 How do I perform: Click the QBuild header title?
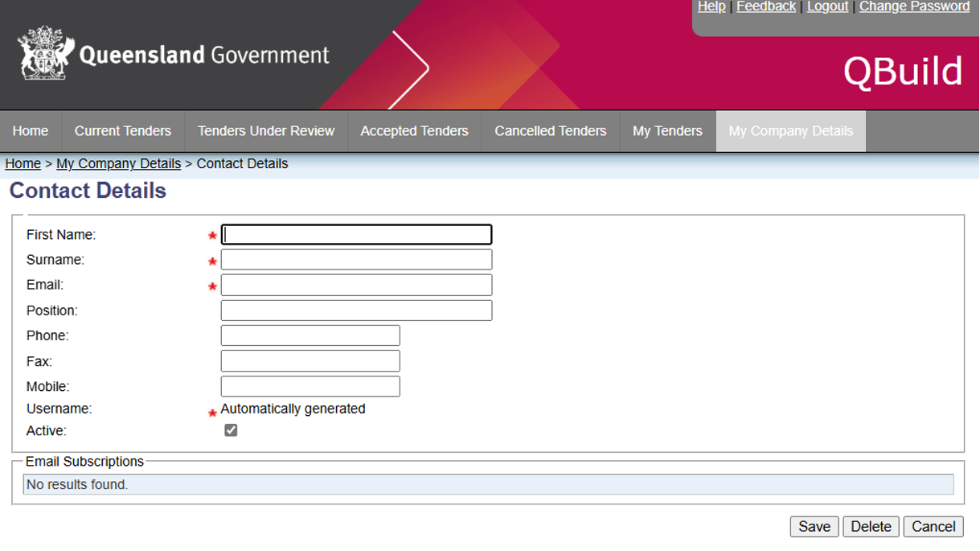pos(903,72)
